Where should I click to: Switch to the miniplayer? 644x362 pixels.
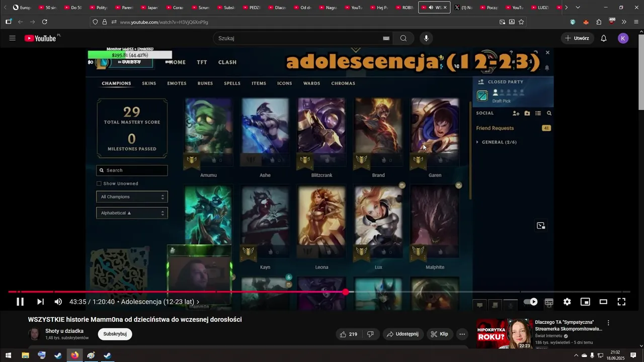point(585,302)
